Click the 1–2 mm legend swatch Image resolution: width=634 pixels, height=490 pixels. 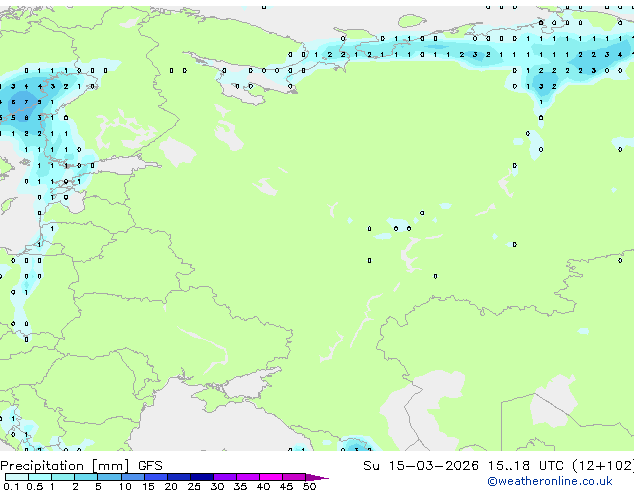tap(63, 477)
